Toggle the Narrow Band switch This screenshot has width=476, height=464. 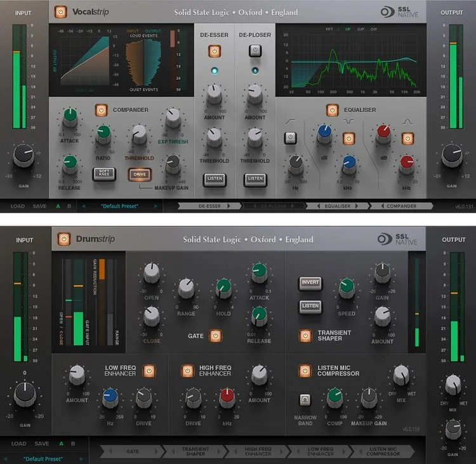coord(305,400)
